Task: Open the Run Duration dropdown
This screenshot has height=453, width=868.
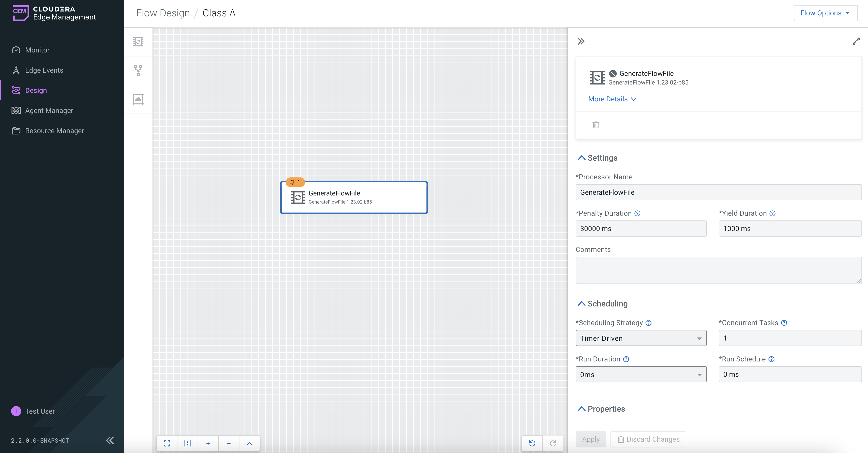Action: coord(641,374)
